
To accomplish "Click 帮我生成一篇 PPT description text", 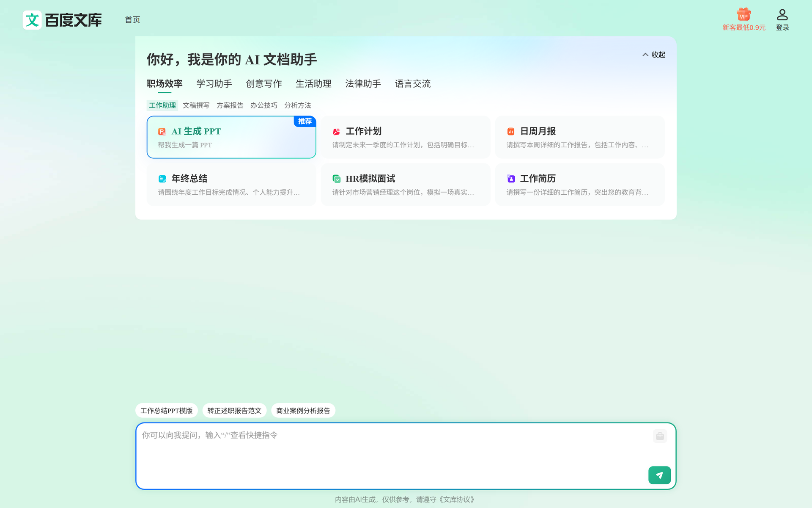I will coord(185,145).
